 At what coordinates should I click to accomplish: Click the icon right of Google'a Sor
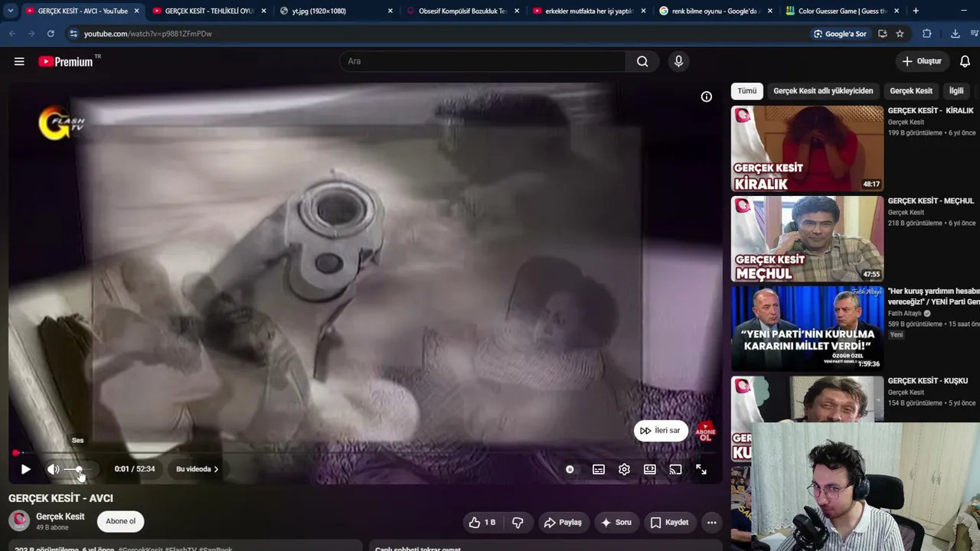(883, 34)
